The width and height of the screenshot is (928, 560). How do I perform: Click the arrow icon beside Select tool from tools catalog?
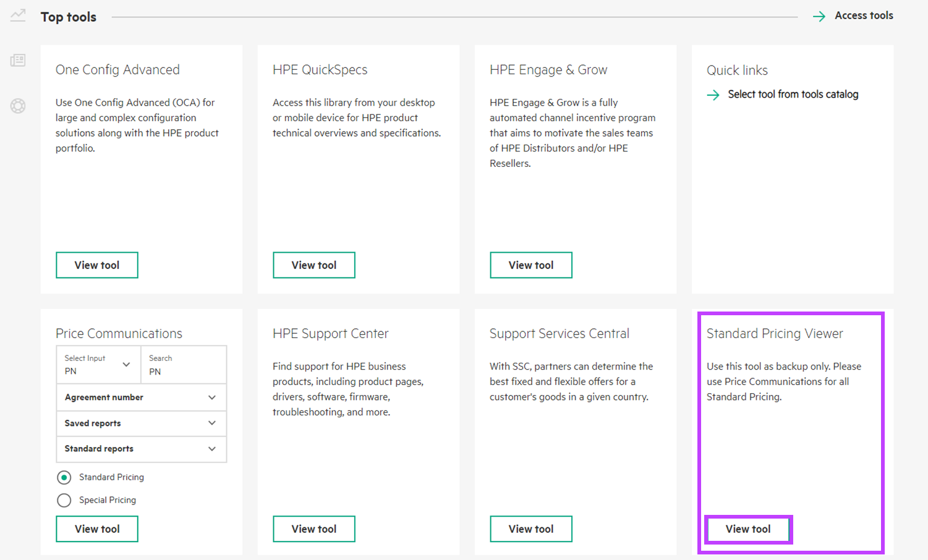coord(713,95)
